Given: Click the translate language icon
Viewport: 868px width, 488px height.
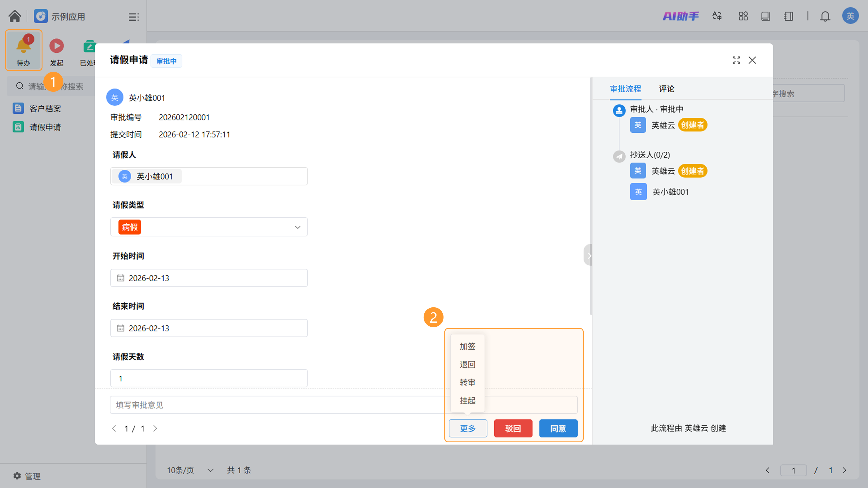Looking at the screenshot, I should [717, 16].
